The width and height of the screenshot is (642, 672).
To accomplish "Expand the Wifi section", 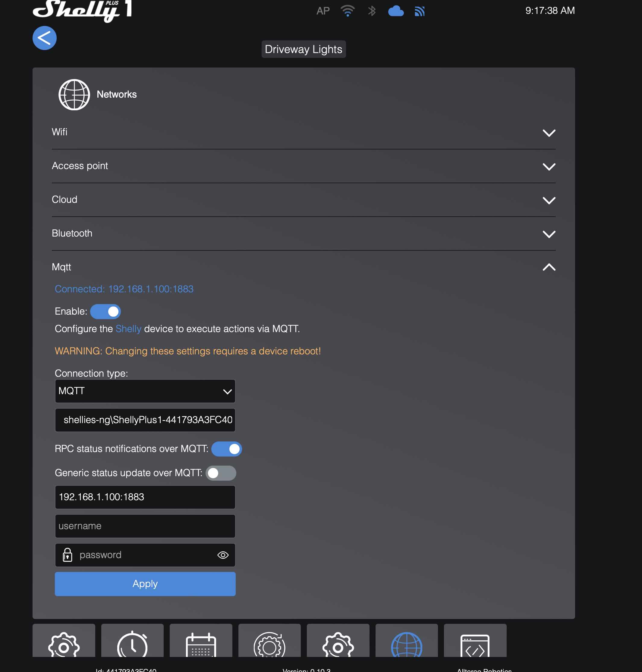I will tap(304, 132).
